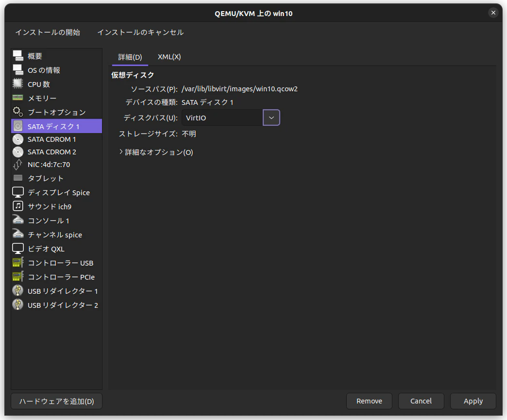Expand 詳細なオプション(O) section

pyautogui.click(x=156, y=152)
